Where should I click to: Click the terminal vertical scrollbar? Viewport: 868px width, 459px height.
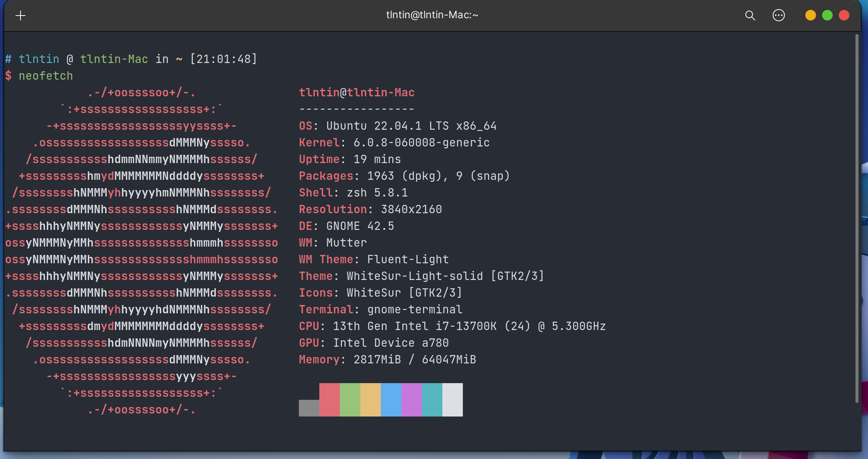tap(857, 218)
